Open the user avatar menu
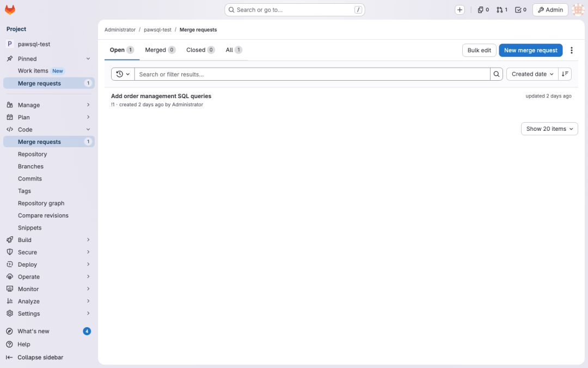Viewport: 588px width, 368px height. pyautogui.click(x=578, y=10)
